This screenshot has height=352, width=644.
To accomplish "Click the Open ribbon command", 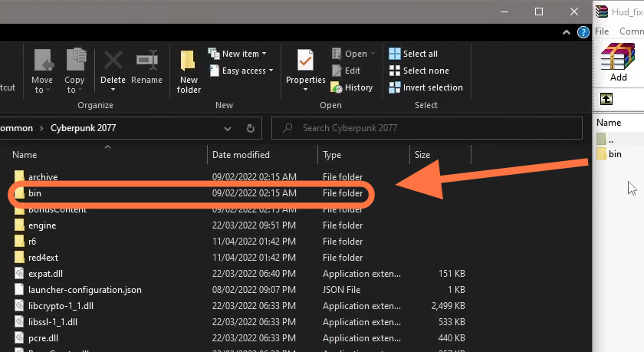I will 353,54.
